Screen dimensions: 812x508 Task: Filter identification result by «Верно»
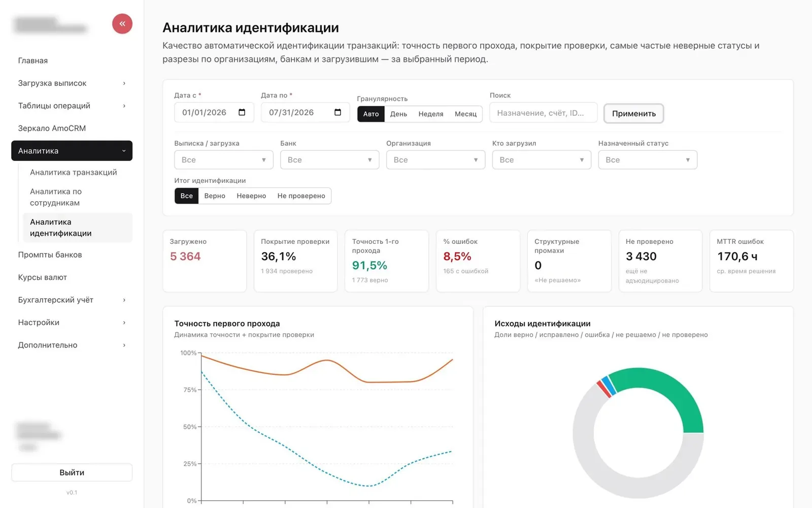point(215,196)
